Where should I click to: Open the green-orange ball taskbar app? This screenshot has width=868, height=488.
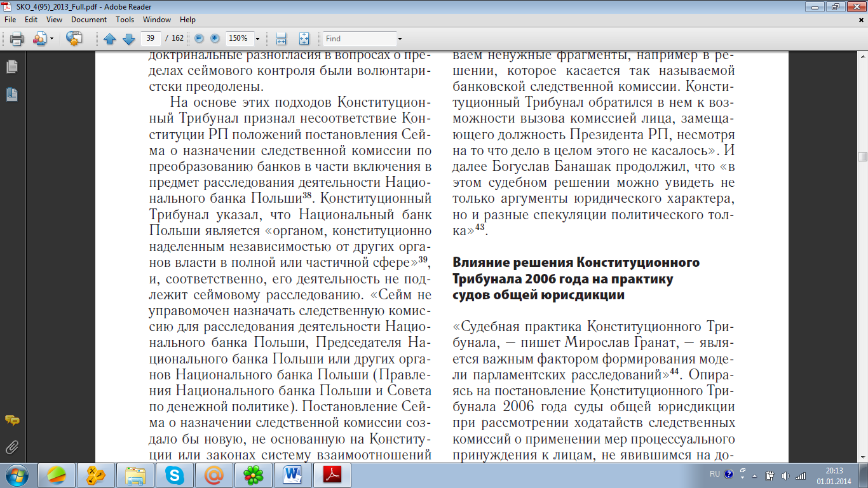pos(57,475)
